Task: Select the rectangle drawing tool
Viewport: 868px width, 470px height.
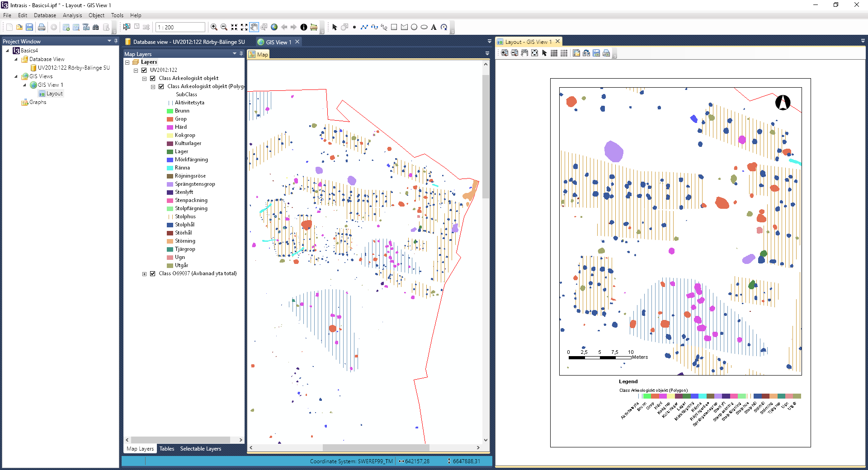Action: click(394, 27)
